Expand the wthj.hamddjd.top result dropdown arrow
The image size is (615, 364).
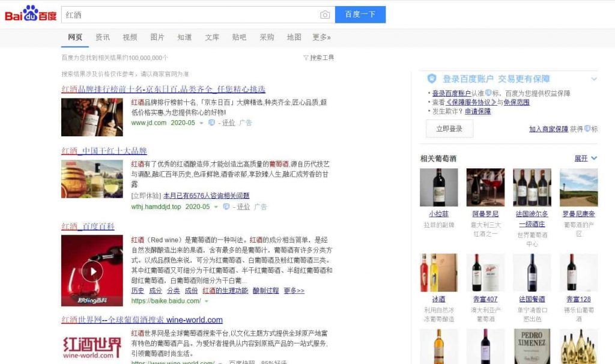[216, 207]
